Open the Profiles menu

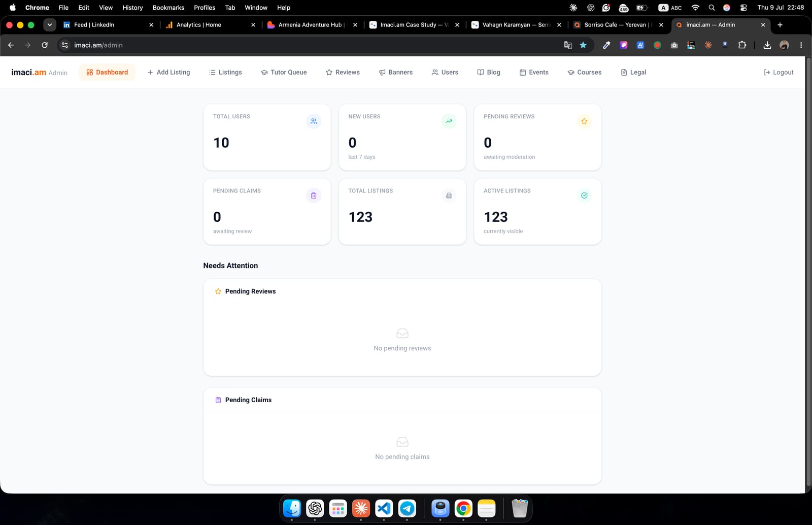(205, 8)
